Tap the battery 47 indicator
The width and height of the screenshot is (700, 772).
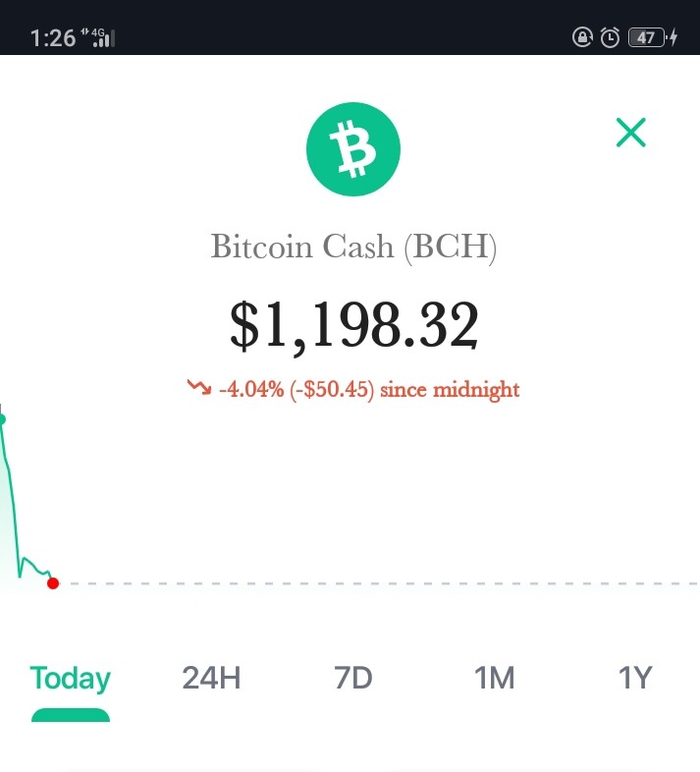[647, 37]
